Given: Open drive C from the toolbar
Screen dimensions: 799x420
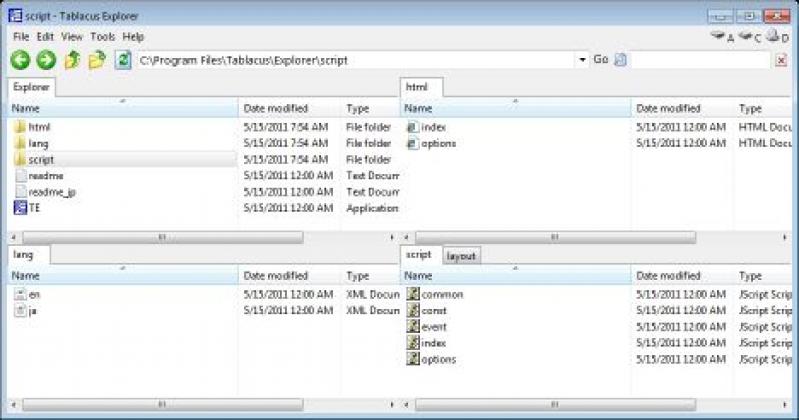Looking at the screenshot, I should coord(750,37).
